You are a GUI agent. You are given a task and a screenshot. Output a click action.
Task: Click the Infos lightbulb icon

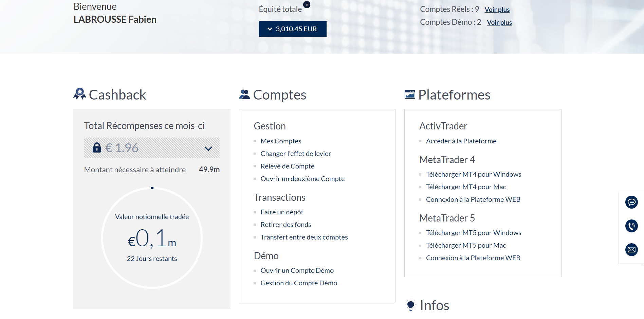coord(411,305)
